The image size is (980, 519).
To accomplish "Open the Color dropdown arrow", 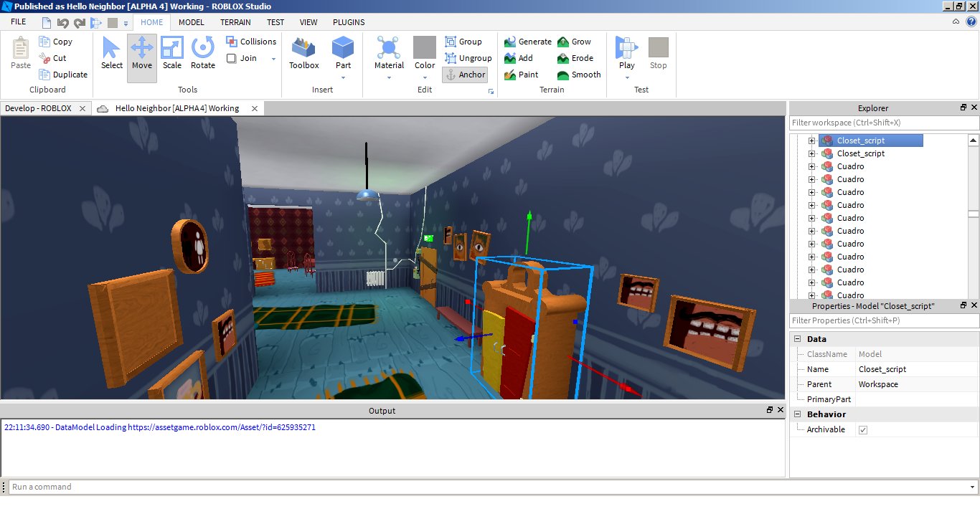I will pyautogui.click(x=425, y=77).
